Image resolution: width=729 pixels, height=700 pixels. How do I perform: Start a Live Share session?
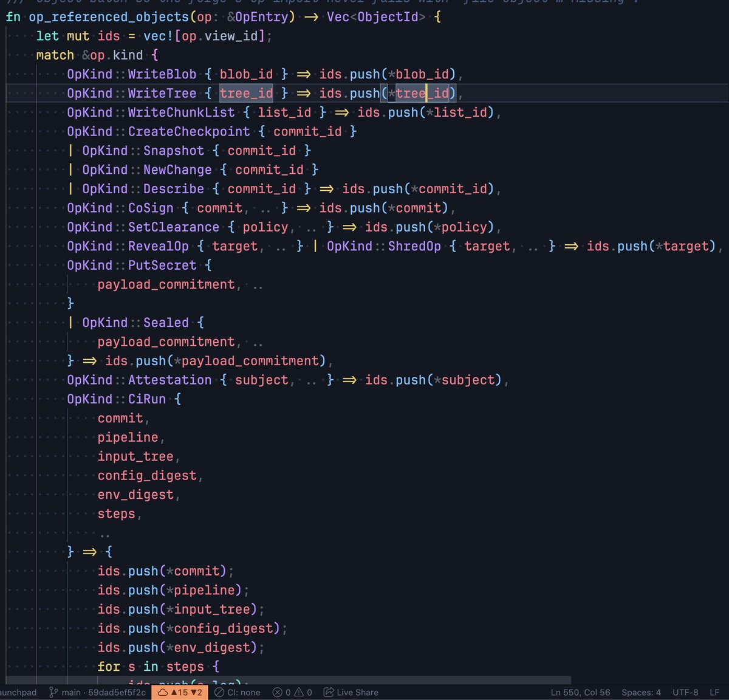[351, 692]
